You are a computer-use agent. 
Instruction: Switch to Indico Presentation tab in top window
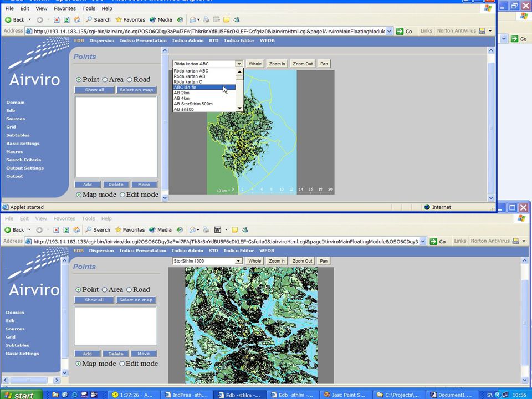tap(143, 40)
